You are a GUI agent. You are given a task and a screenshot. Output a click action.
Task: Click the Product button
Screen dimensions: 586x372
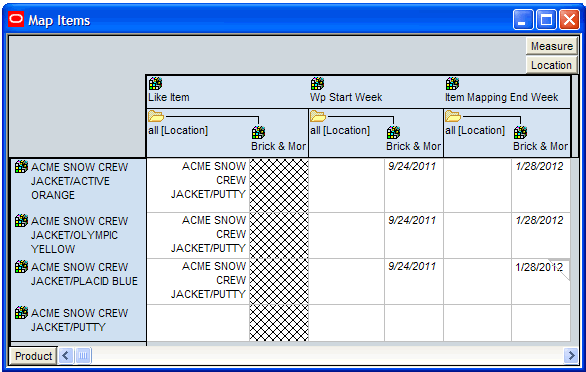[33, 356]
